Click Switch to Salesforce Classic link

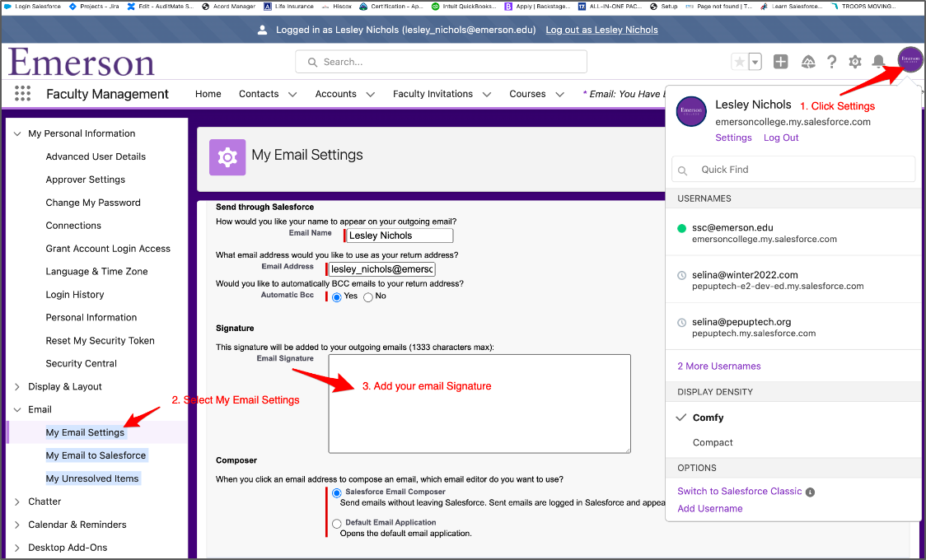(x=739, y=491)
